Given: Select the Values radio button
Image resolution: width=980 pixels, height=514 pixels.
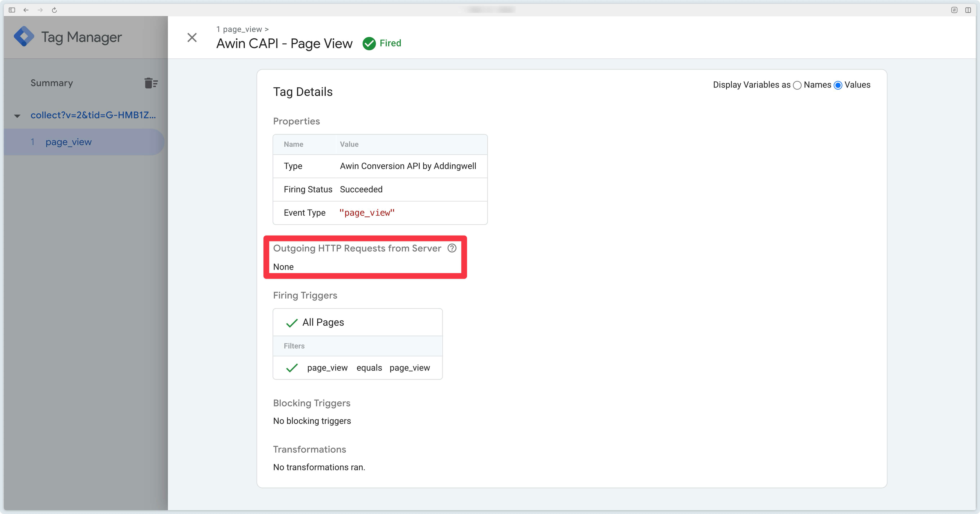Looking at the screenshot, I should point(838,85).
